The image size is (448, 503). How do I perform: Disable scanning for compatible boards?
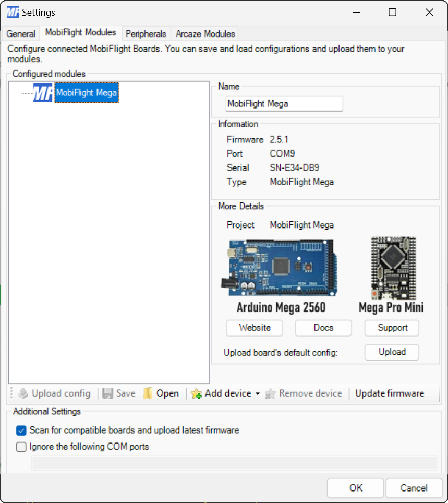pyautogui.click(x=21, y=430)
